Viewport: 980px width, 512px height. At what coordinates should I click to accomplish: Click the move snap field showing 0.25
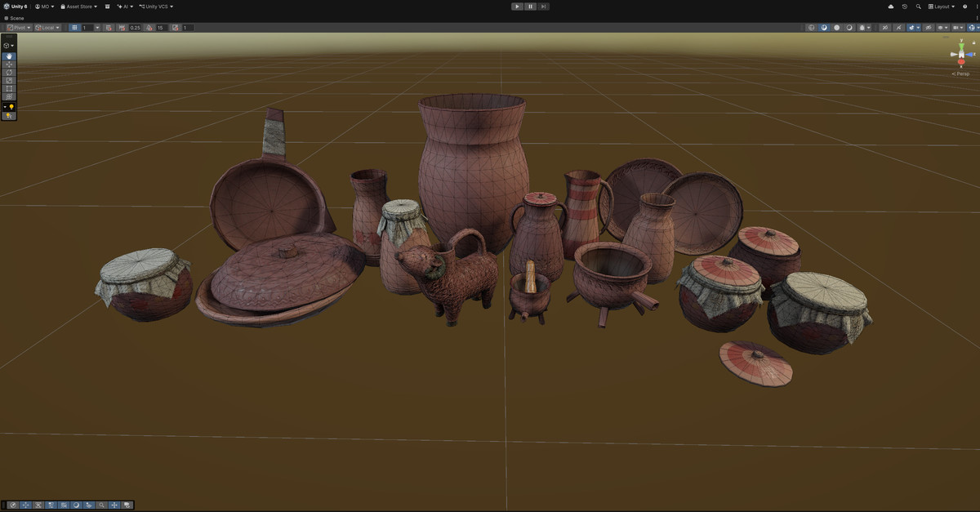coord(135,28)
